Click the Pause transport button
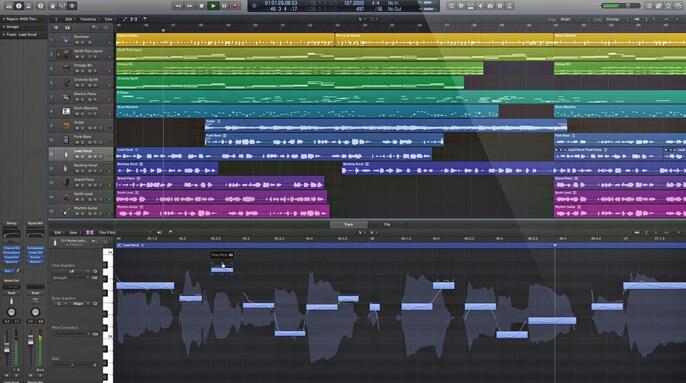686x383 pixels. click(224, 6)
